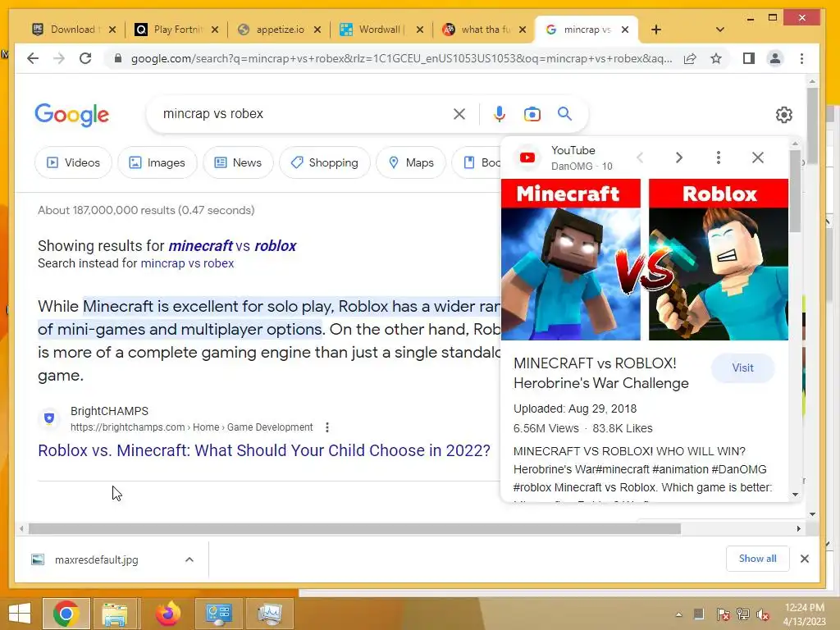Click the address bar URL
Image resolution: width=840 pixels, height=630 pixels.
click(x=401, y=58)
